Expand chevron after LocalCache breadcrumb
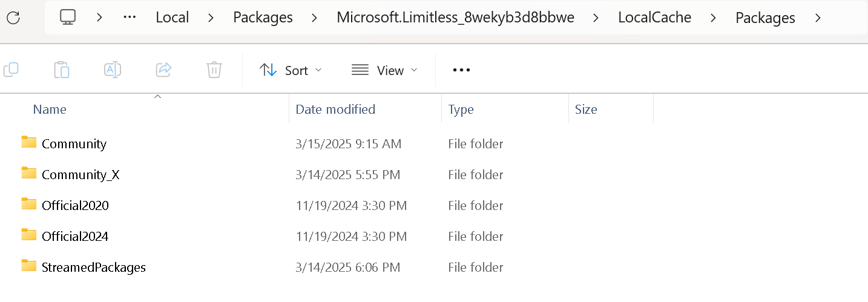Screen dimensions: 868x302 tap(714, 18)
